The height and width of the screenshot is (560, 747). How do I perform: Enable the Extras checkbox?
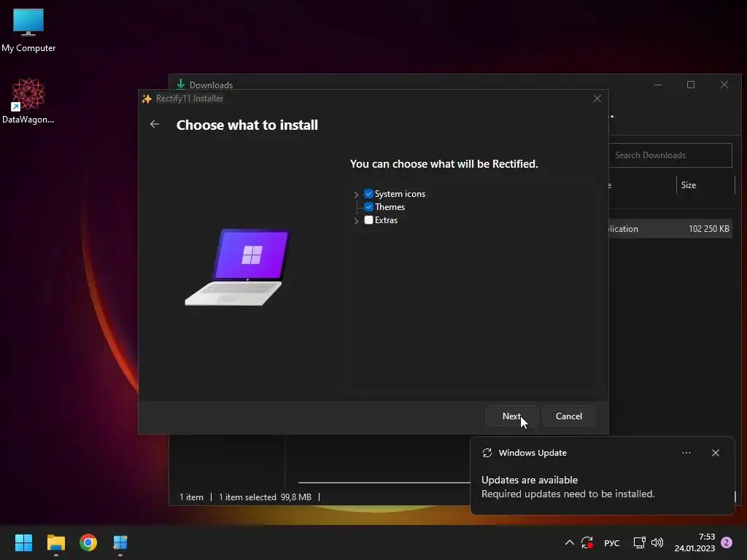point(368,220)
